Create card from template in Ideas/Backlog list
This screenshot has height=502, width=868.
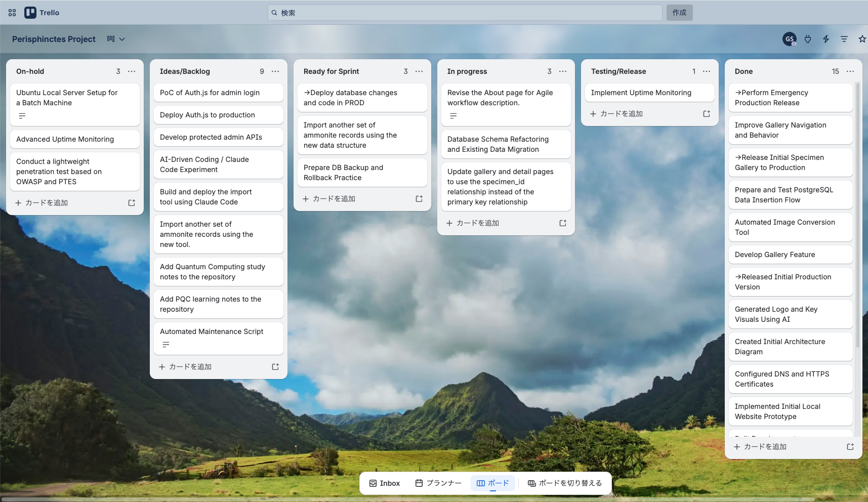pyautogui.click(x=275, y=367)
